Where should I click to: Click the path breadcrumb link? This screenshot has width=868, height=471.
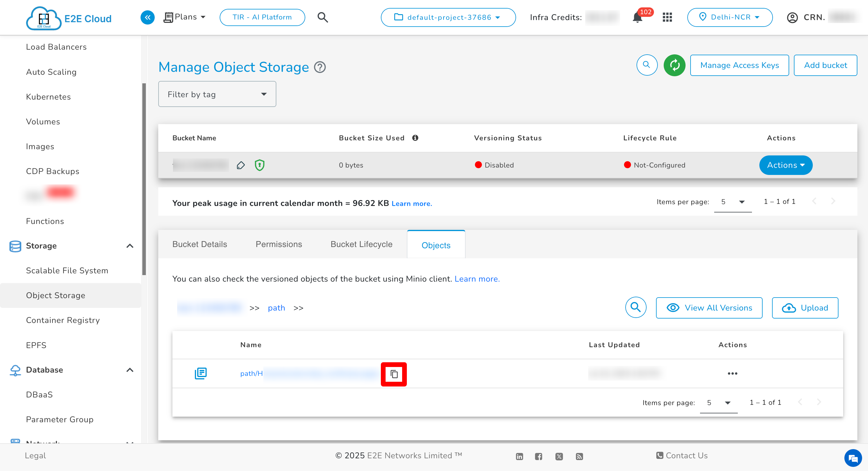coord(276,308)
